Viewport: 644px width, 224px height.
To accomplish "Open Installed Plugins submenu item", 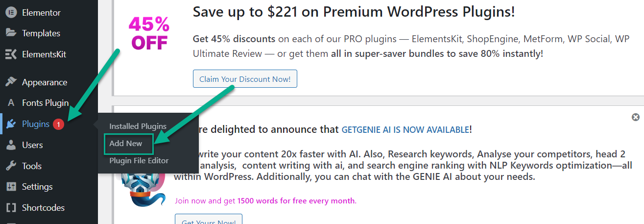I will (x=138, y=126).
